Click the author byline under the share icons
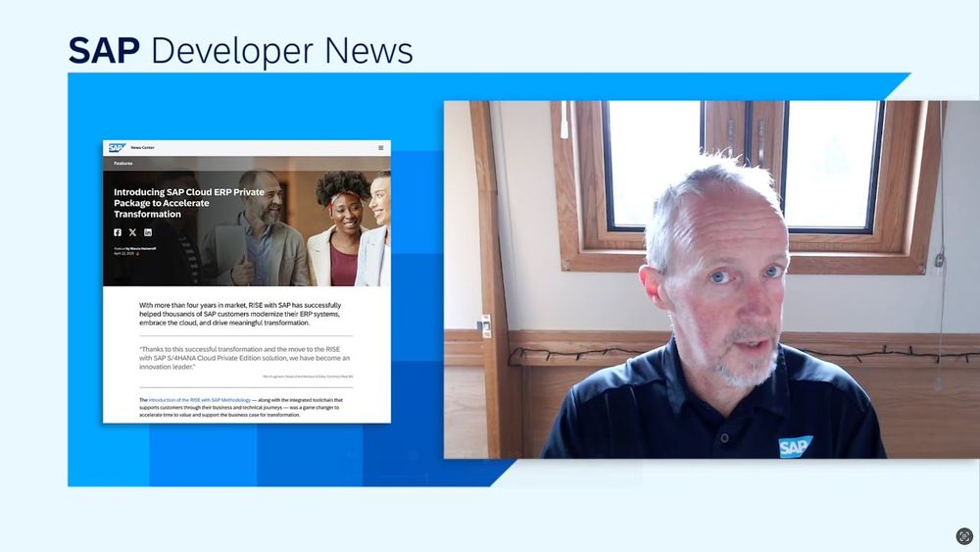 135,249
